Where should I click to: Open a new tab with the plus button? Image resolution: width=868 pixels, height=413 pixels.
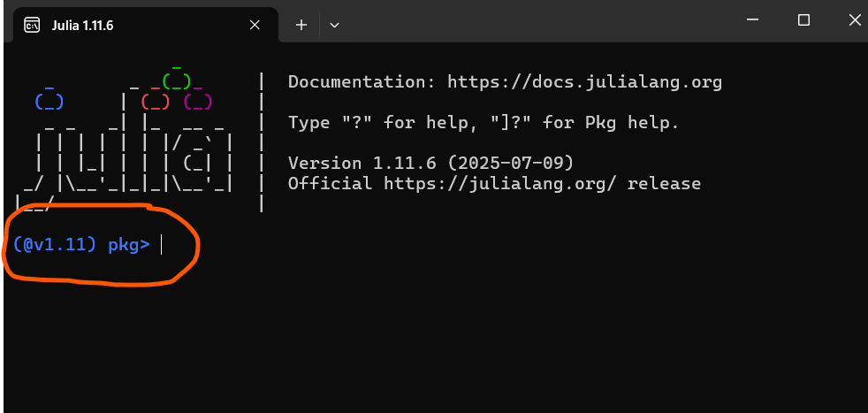301,25
